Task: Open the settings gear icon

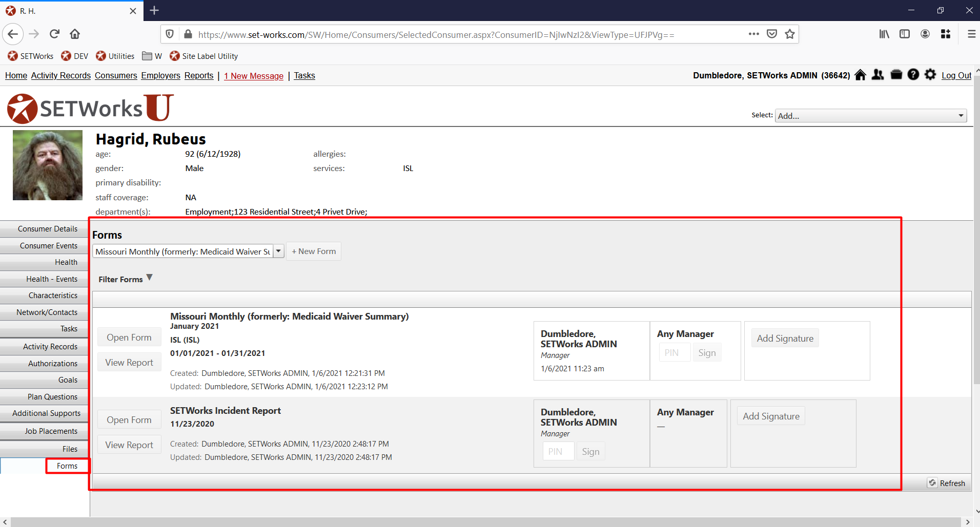Action: [x=930, y=75]
